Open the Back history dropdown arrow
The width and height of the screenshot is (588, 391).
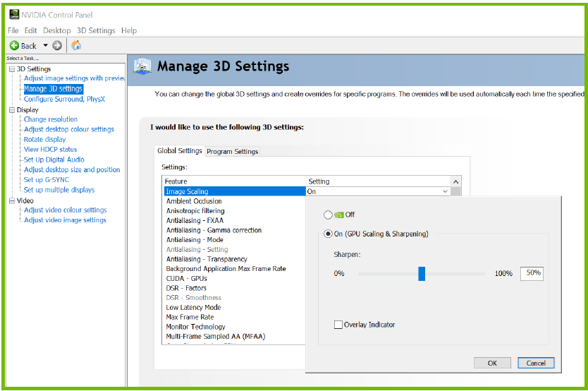(x=45, y=46)
